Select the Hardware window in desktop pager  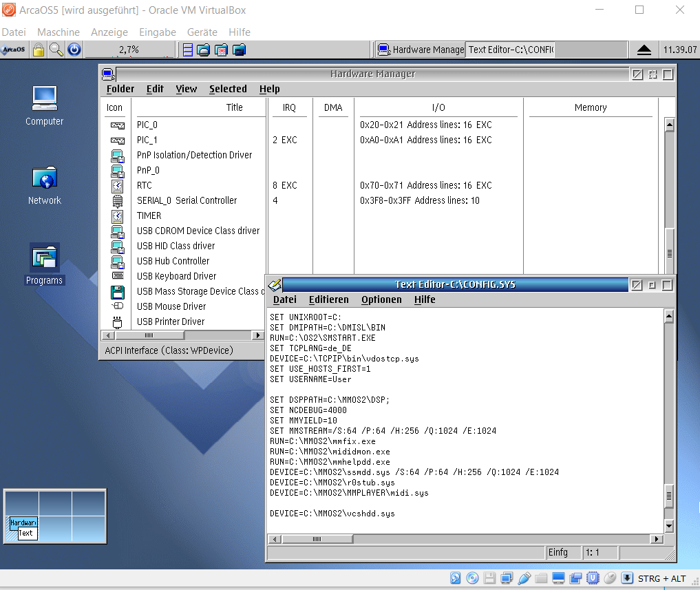coord(23,523)
